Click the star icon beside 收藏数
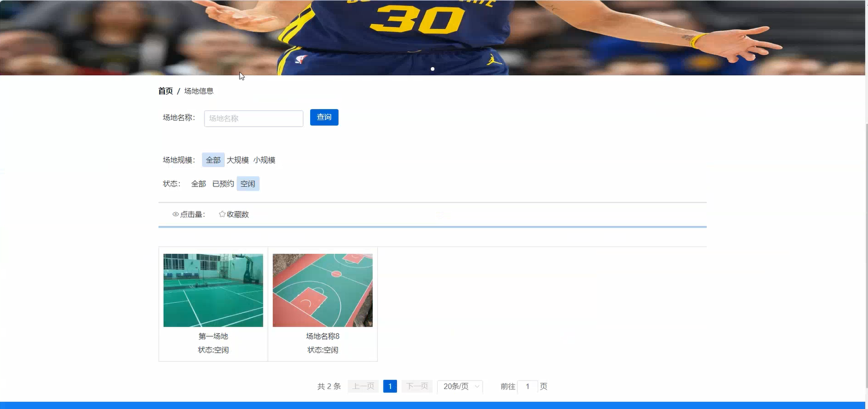Viewport: 868px width, 409px height. (x=221, y=214)
